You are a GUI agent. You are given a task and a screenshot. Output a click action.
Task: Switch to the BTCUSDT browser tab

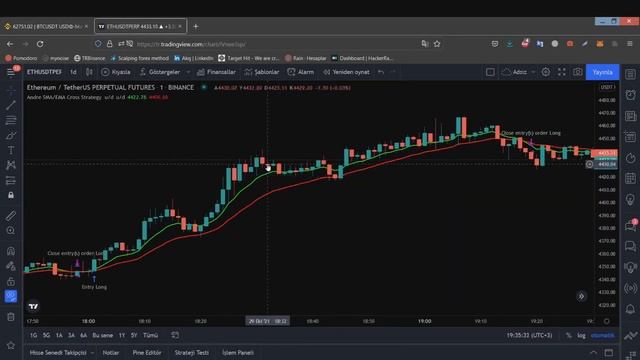click(46, 27)
